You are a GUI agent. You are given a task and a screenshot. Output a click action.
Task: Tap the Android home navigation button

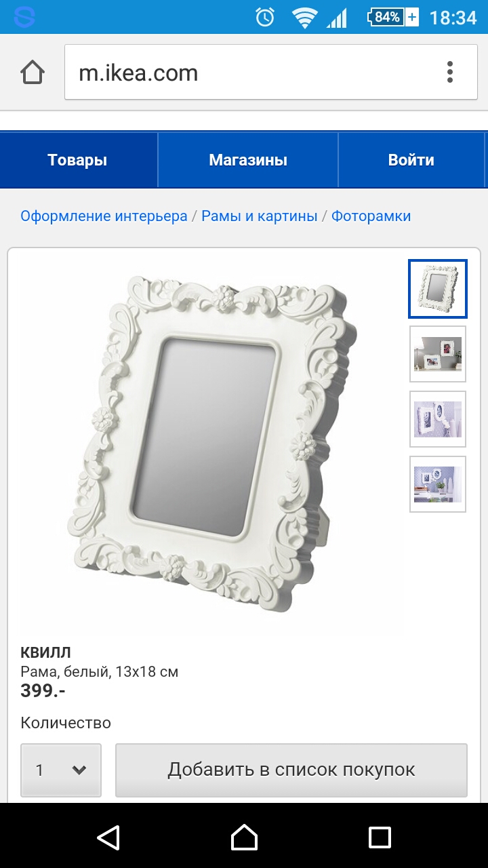pos(244,837)
